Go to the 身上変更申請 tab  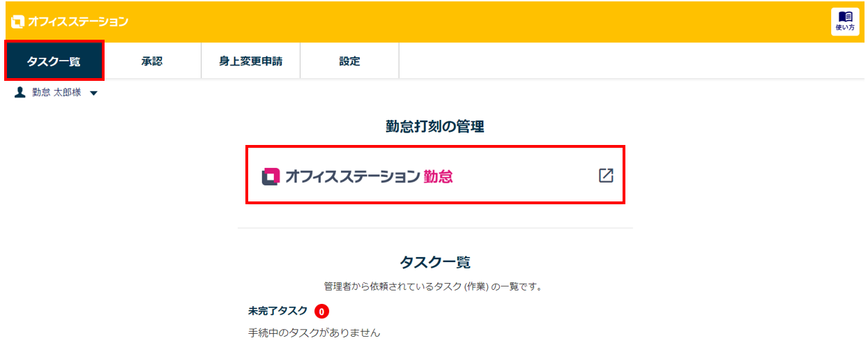pos(250,61)
